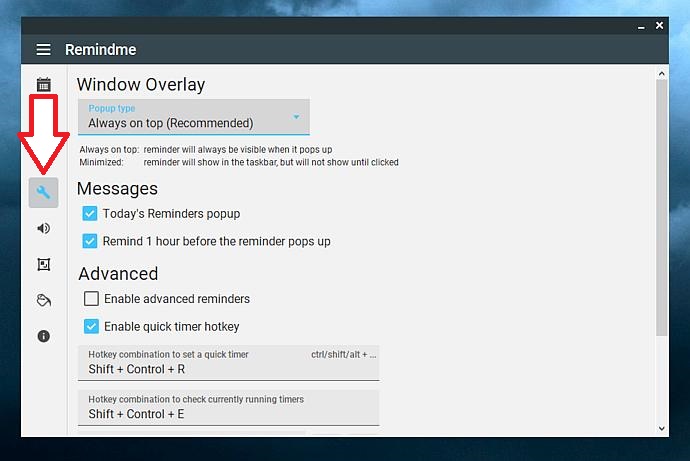
Task: Click the Popup type dropdown arrow
Action: point(297,117)
